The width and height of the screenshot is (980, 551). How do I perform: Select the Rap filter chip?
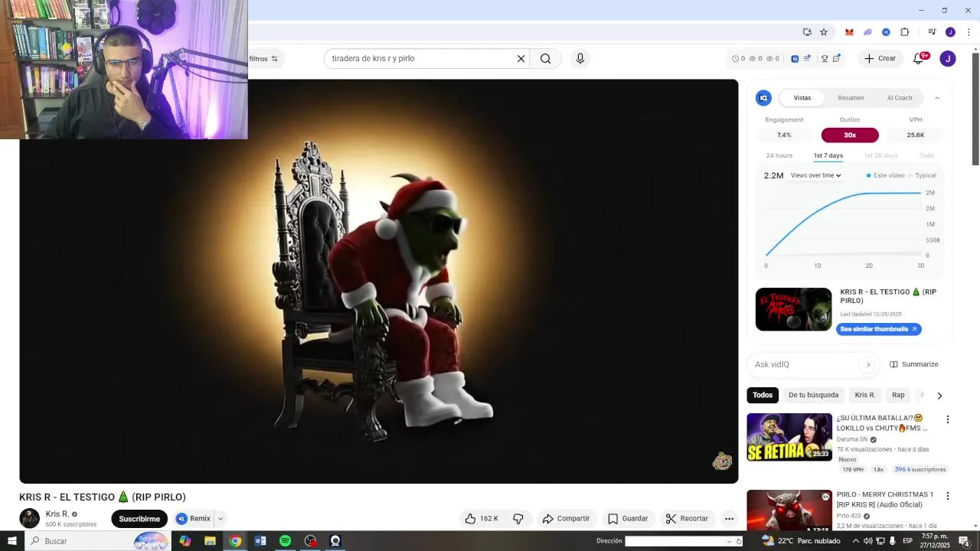pyautogui.click(x=898, y=395)
